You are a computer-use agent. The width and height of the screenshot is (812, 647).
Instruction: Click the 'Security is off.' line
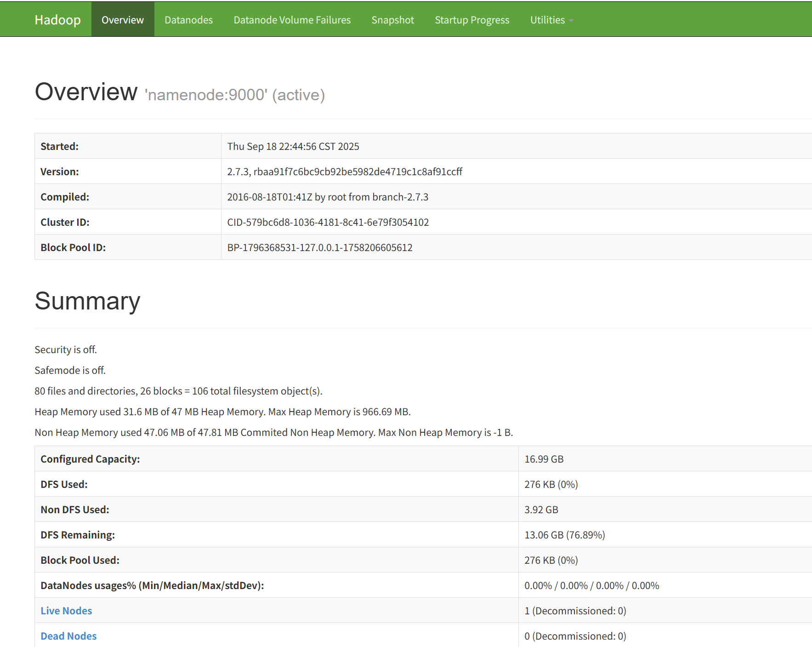click(66, 349)
